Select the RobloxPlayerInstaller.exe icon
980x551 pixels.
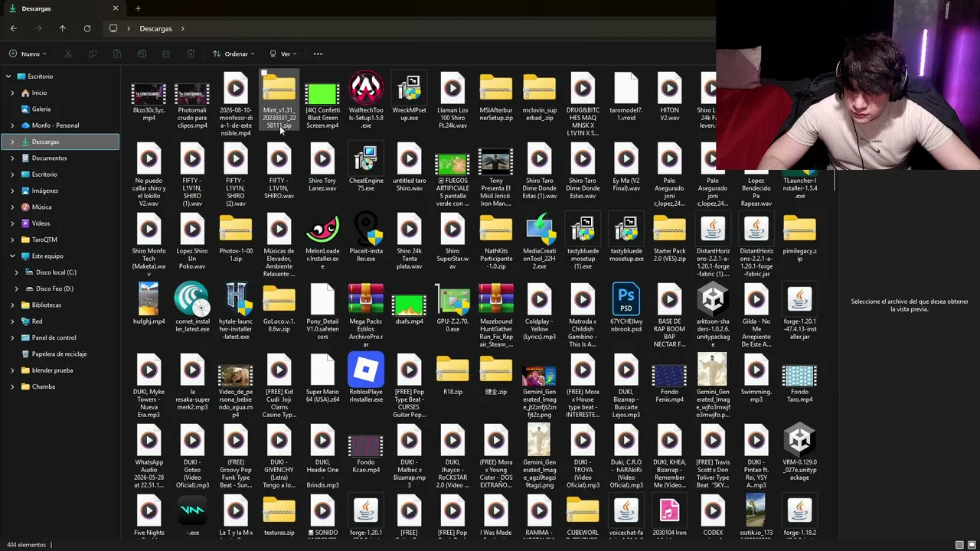point(366,370)
